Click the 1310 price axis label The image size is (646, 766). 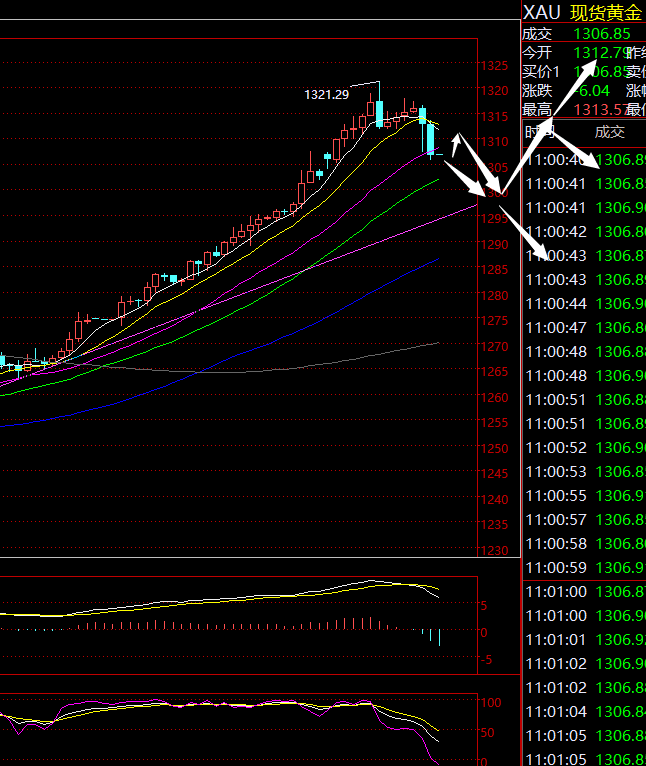494,142
